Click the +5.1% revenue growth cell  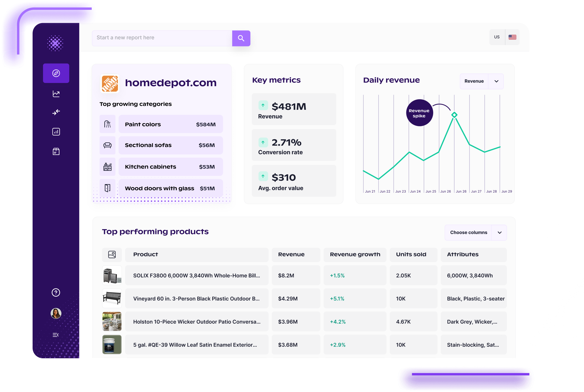[355, 299]
